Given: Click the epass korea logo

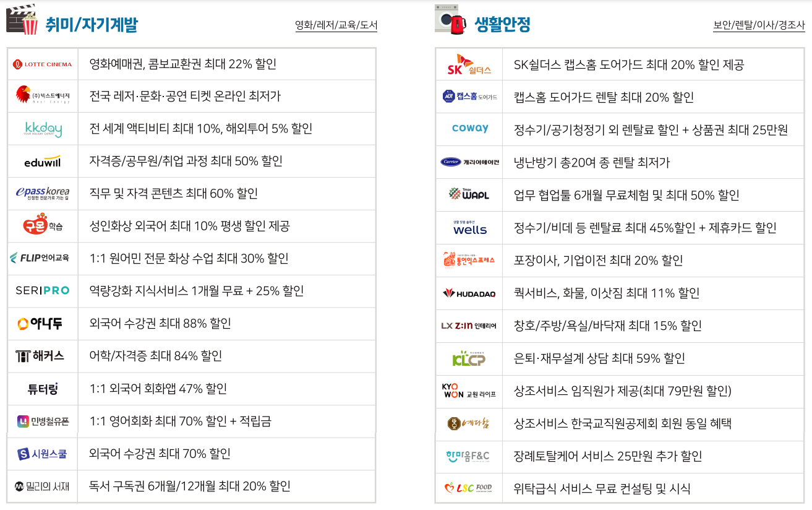Looking at the screenshot, I should [x=43, y=193].
